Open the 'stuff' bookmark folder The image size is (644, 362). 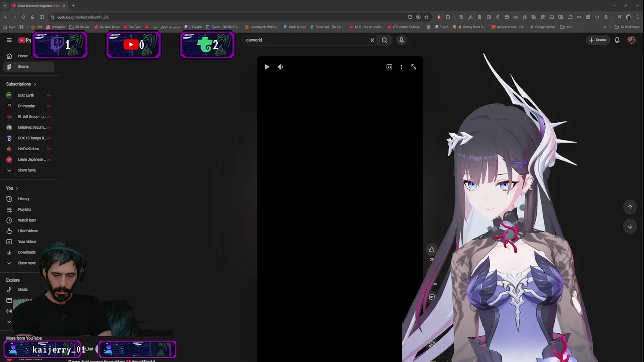[x=567, y=27]
